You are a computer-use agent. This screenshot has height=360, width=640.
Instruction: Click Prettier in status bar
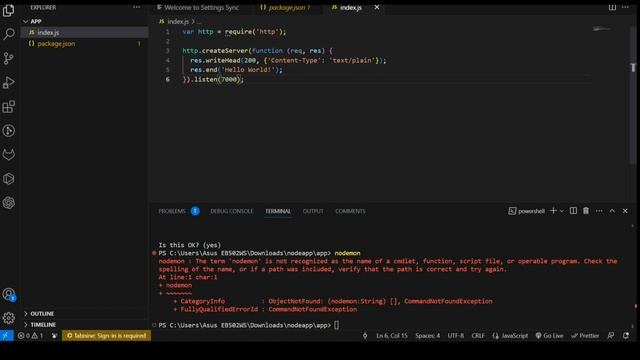[585, 336]
